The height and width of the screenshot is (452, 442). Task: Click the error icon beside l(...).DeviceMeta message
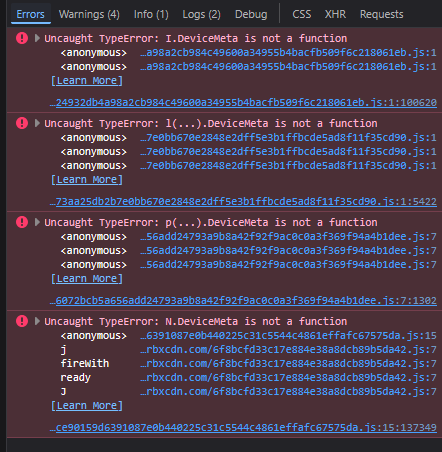coord(22,123)
